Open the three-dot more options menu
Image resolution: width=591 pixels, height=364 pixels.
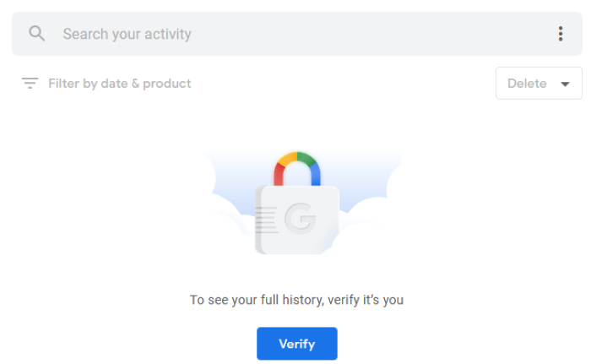tap(561, 34)
